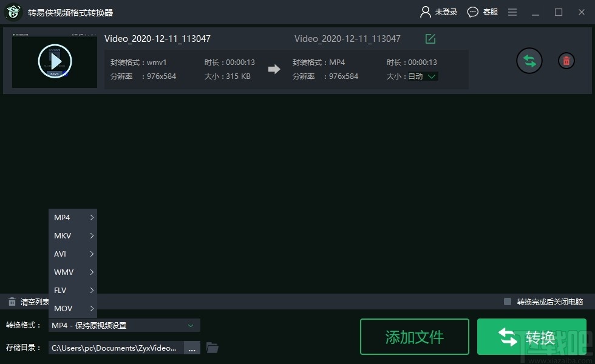Click the output folder browse icon

click(212, 347)
